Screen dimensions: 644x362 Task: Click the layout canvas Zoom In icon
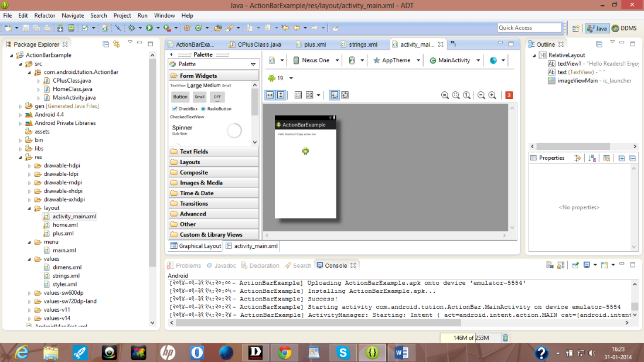(492, 95)
